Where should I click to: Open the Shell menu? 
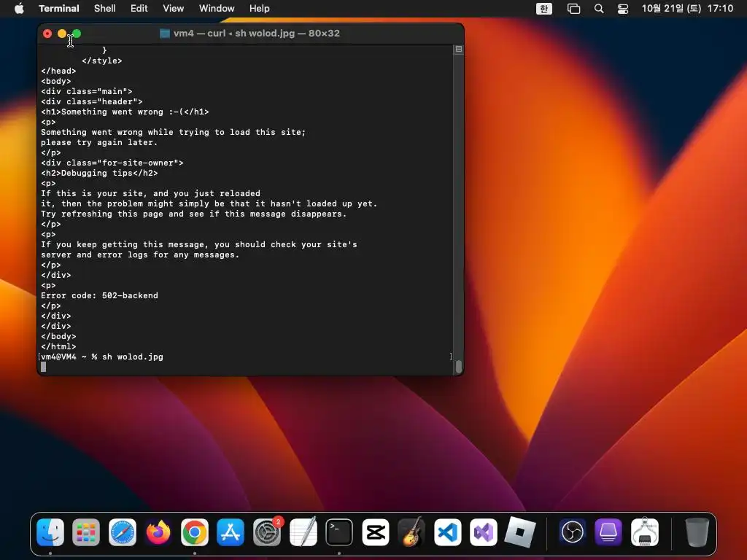point(104,8)
